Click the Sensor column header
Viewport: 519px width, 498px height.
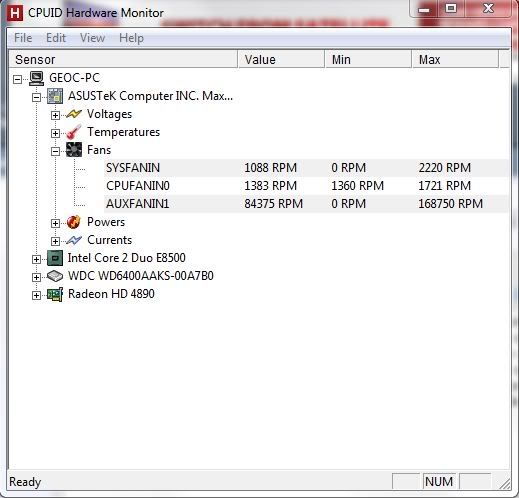(x=123, y=60)
